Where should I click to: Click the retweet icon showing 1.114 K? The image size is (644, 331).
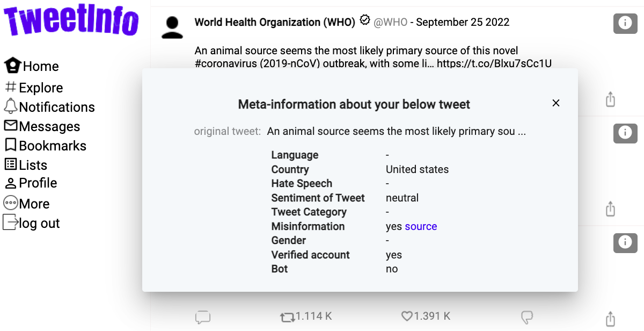pyautogui.click(x=288, y=317)
